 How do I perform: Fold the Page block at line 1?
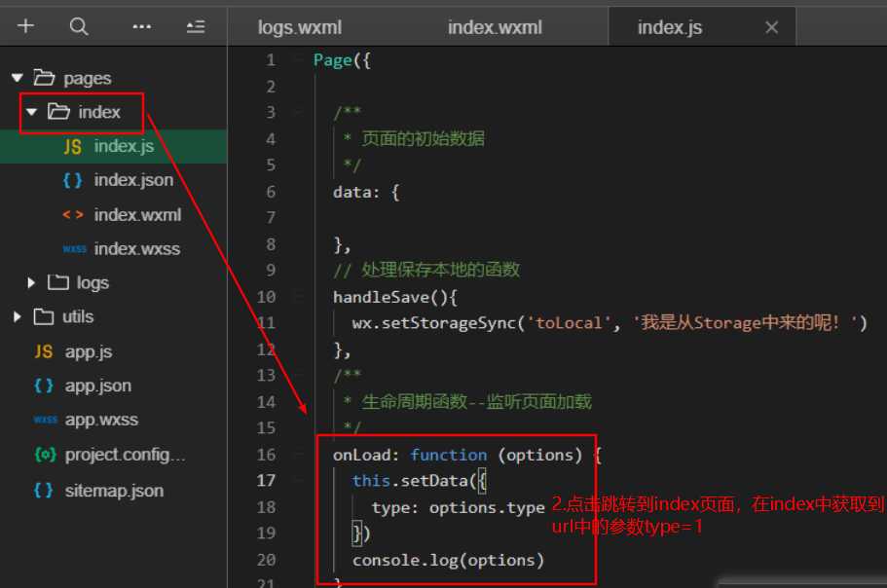[298, 59]
